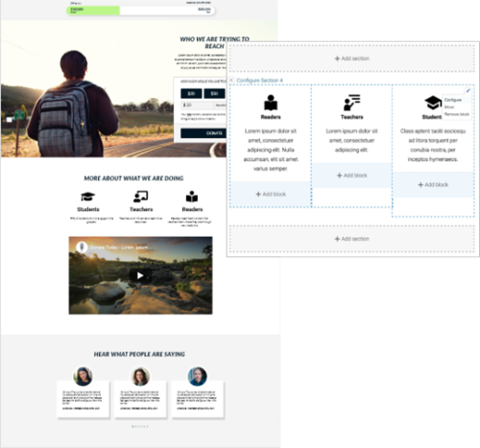Click the video thumbnail landscape image
This screenshot has width=480, height=448.
pyautogui.click(x=140, y=275)
